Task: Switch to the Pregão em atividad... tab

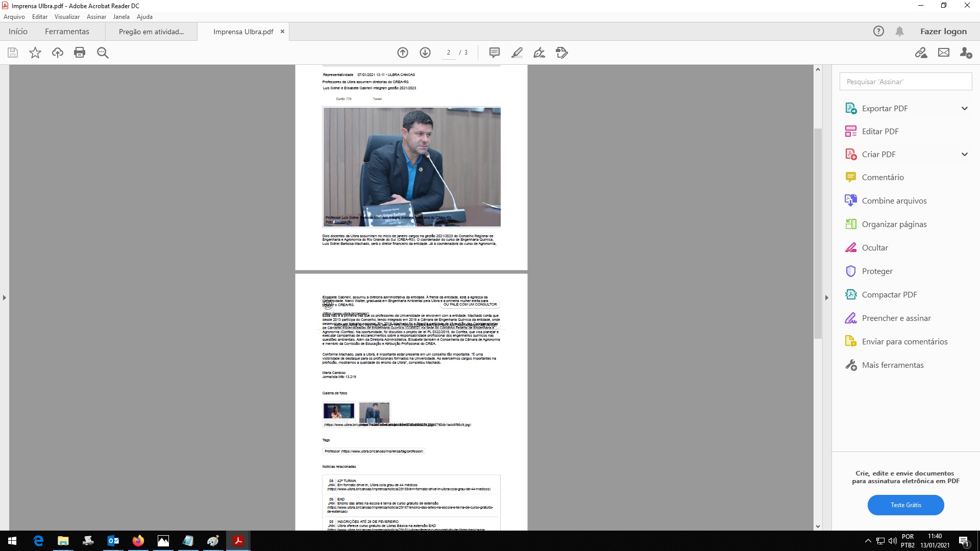Action: tap(151, 32)
